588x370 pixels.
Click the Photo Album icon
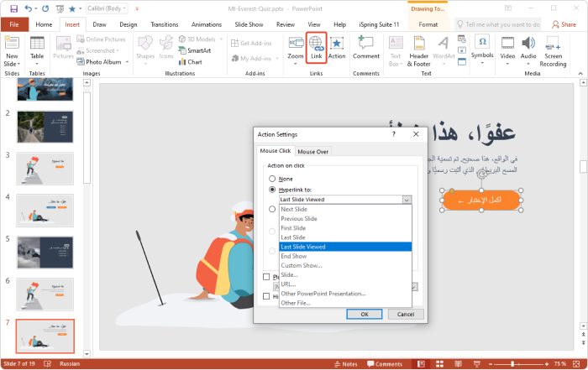point(81,62)
